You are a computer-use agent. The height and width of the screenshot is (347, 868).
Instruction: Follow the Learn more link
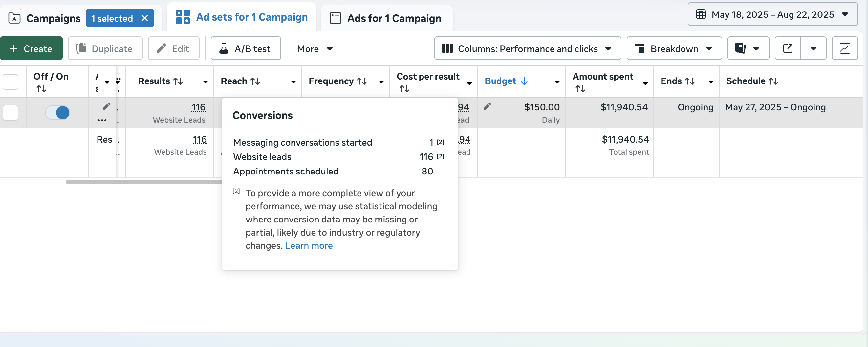click(309, 246)
